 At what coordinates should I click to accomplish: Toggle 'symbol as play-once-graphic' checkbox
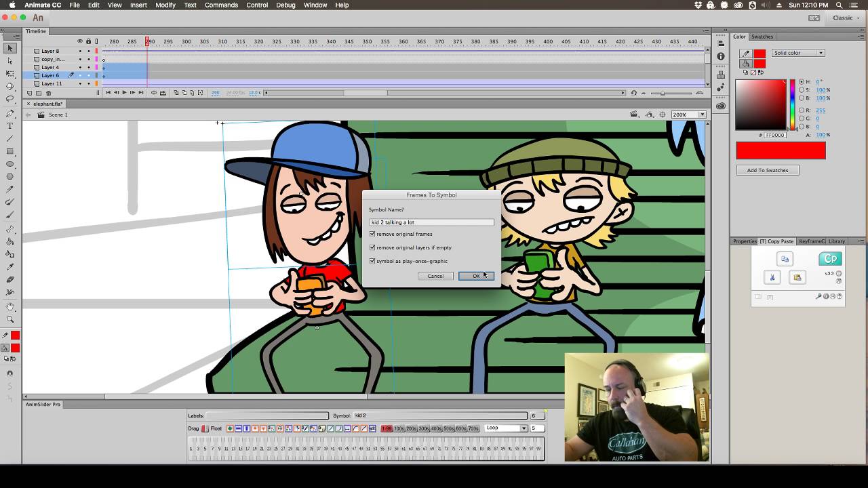(x=372, y=261)
